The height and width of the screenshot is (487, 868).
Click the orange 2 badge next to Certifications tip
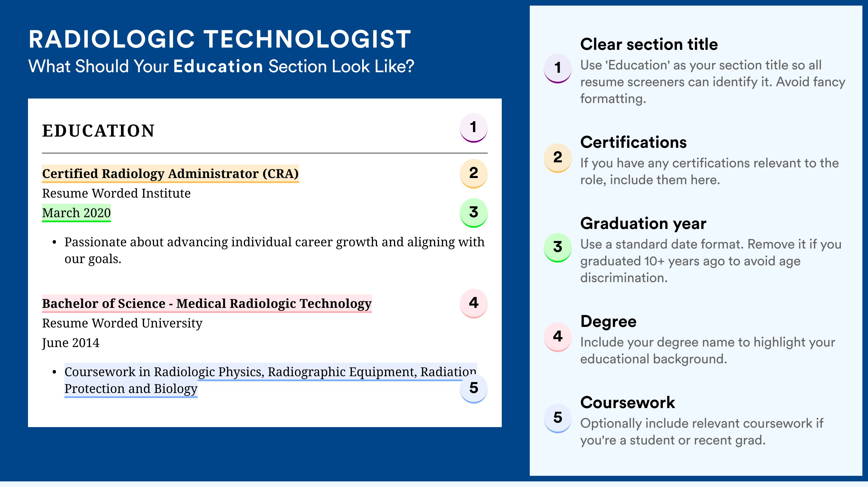tap(557, 158)
